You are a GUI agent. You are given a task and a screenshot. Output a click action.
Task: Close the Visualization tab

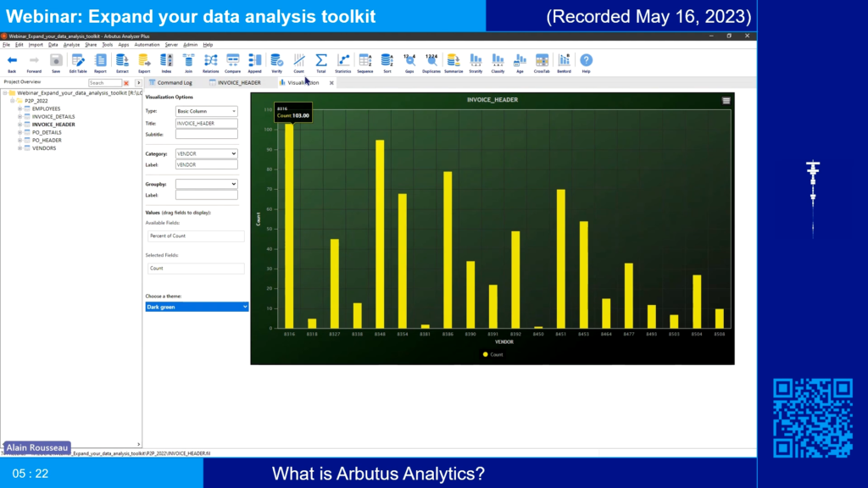[x=331, y=83]
